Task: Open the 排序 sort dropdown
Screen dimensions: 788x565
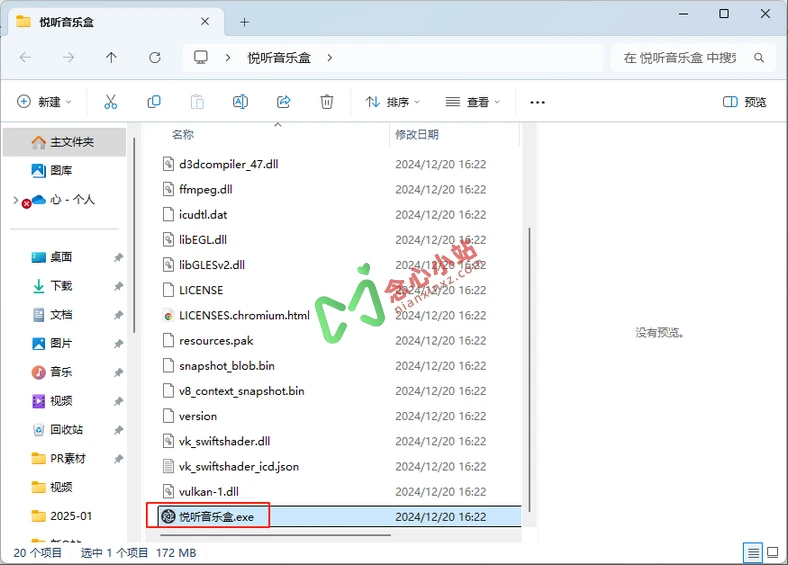Action: [x=392, y=102]
